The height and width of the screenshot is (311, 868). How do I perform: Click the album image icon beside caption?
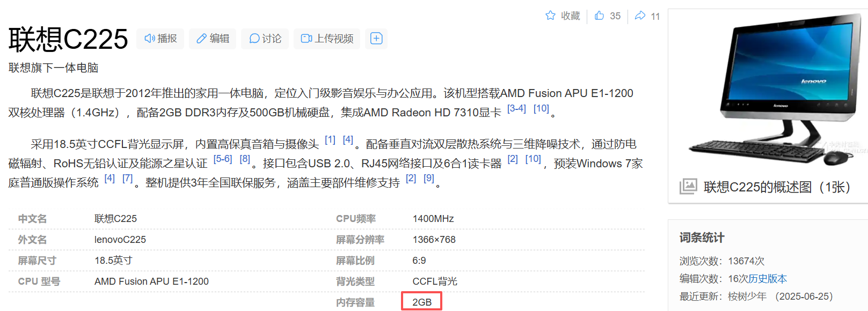[x=688, y=187]
